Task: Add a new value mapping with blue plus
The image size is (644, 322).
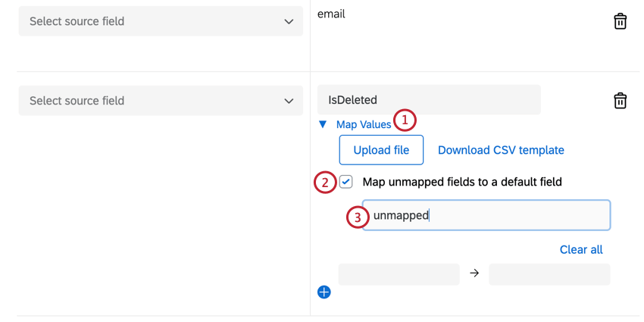Action: [x=324, y=292]
